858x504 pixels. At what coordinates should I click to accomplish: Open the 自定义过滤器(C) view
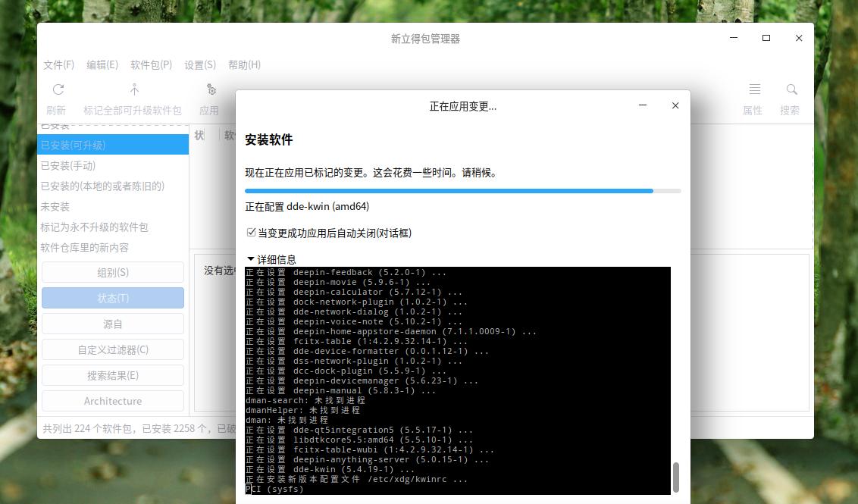click(x=112, y=349)
